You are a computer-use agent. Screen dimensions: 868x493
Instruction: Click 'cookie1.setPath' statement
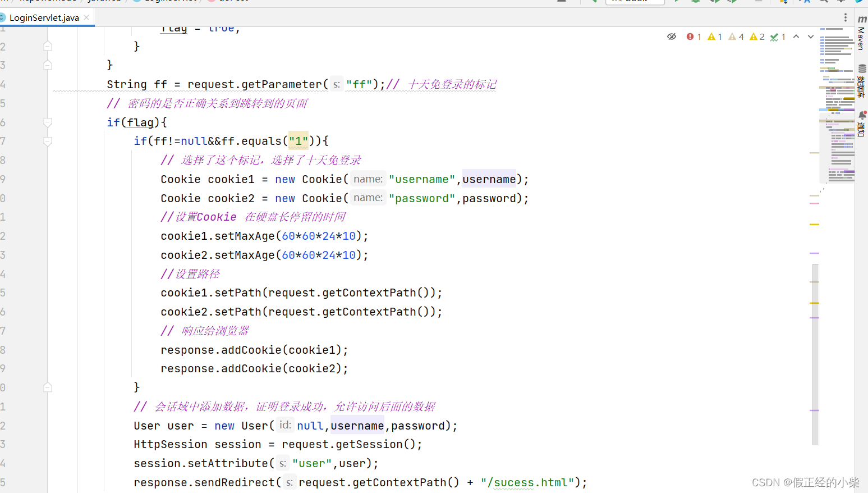(301, 293)
